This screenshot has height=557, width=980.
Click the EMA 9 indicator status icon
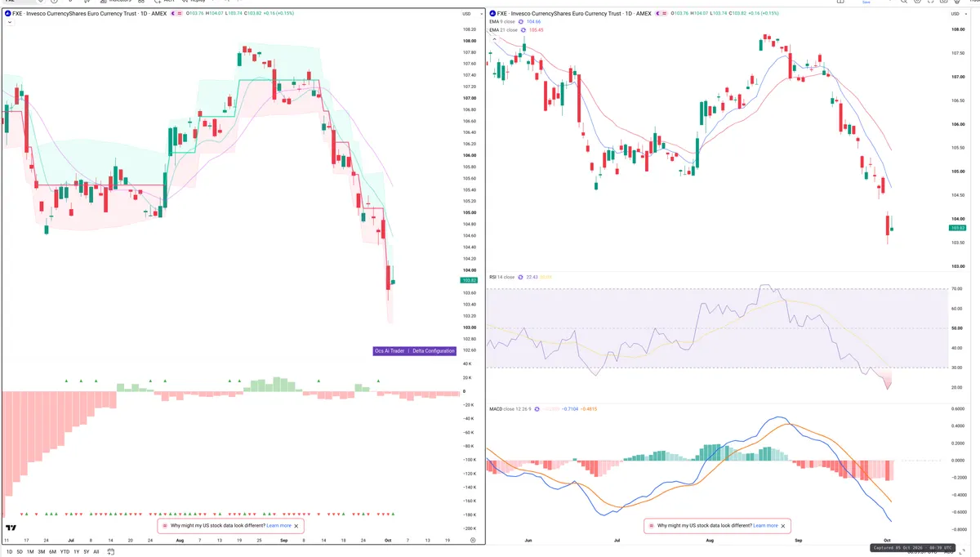point(521,22)
